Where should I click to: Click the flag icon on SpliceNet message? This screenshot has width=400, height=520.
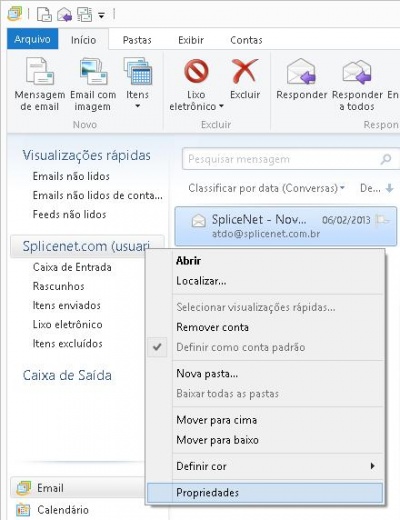pos(382,220)
